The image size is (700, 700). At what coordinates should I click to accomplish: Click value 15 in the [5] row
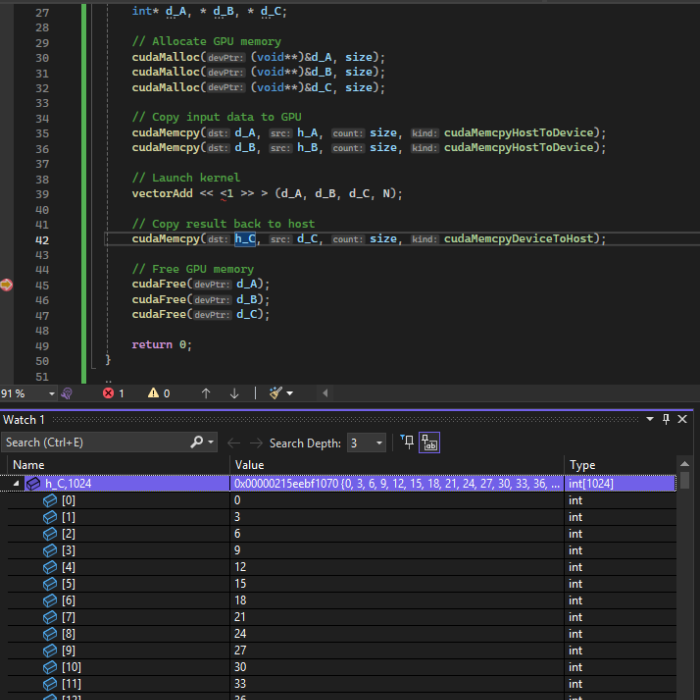240,583
